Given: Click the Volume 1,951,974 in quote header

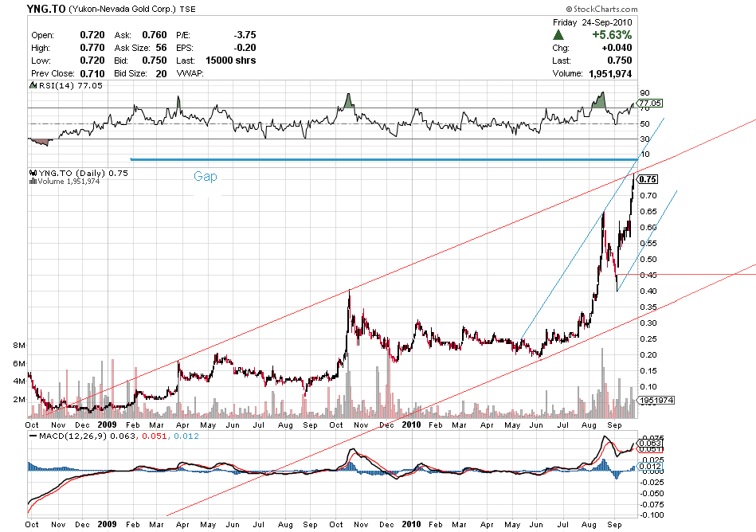Looking at the screenshot, I should [610, 73].
